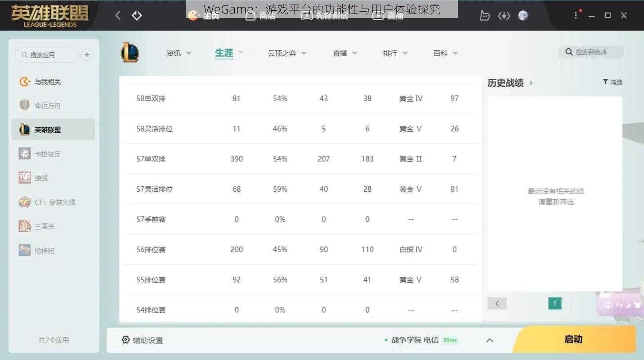Image resolution: width=644 pixels, height=360 pixels.
Task: Expand the upward chevron beside 启动
Action: pos(490,340)
